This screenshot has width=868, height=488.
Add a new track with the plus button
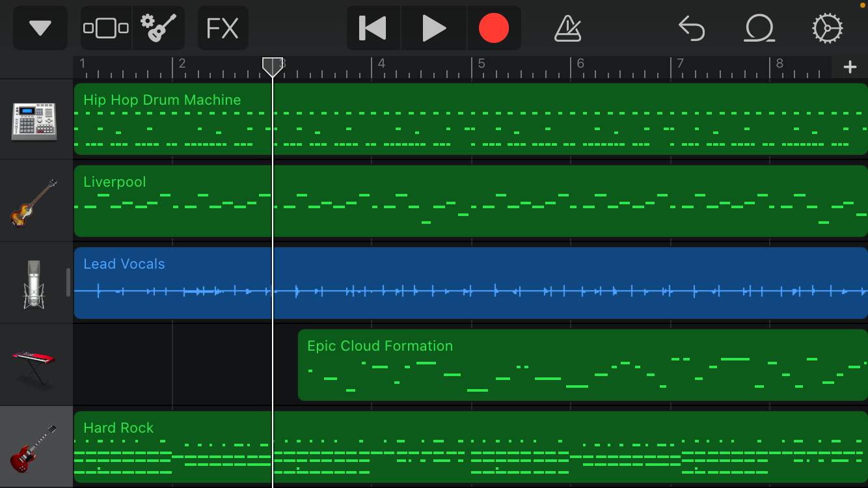[x=850, y=65]
